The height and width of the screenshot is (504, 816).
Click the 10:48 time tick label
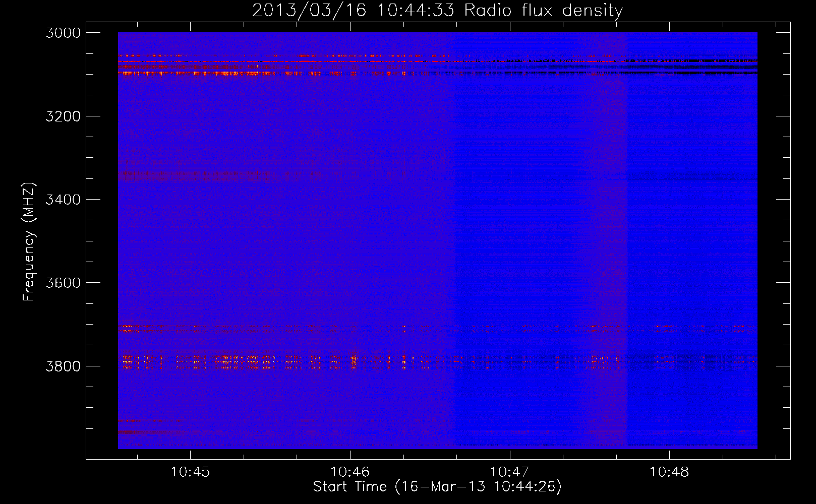point(669,472)
